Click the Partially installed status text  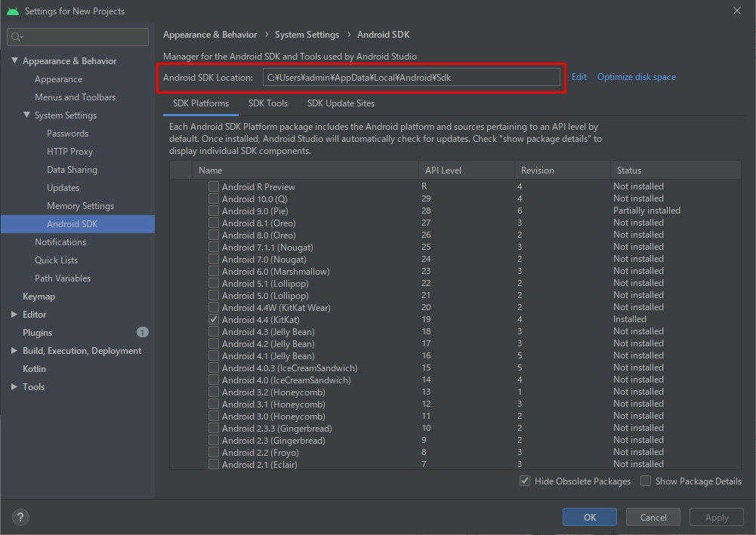pyautogui.click(x=646, y=211)
